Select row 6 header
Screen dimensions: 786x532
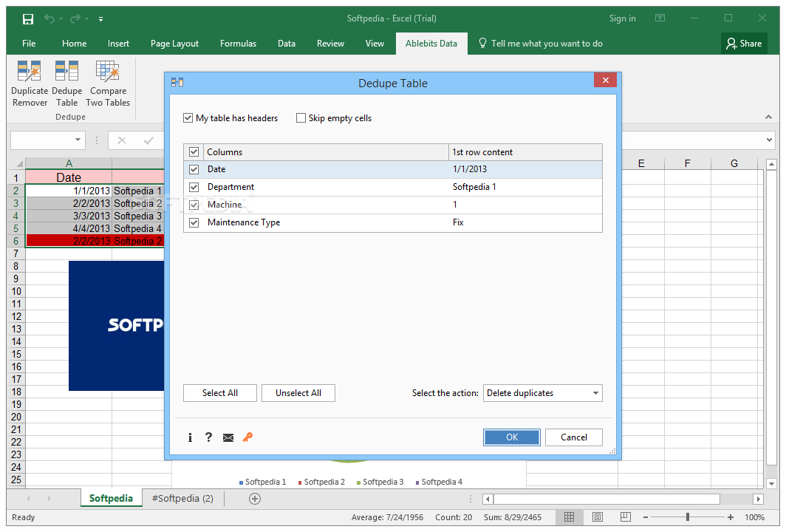click(x=16, y=241)
